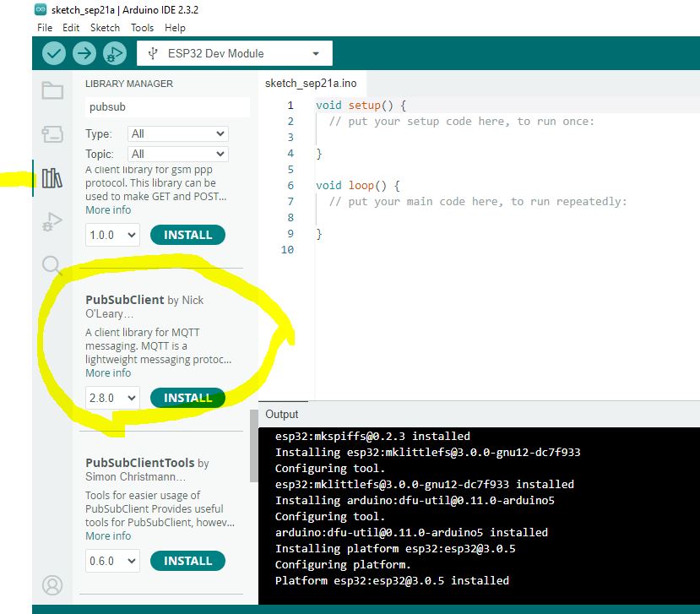Open the Tools menu
This screenshot has height=614, width=700.
142,28
